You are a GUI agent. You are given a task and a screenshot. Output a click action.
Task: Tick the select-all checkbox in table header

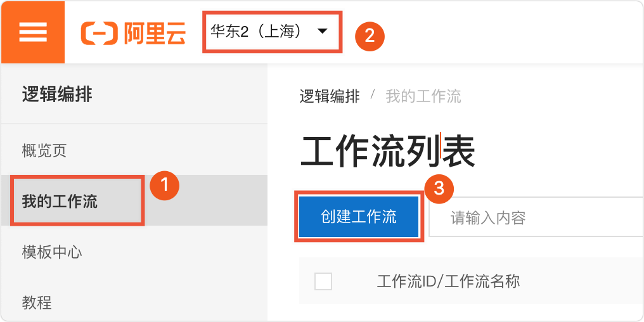click(x=323, y=281)
